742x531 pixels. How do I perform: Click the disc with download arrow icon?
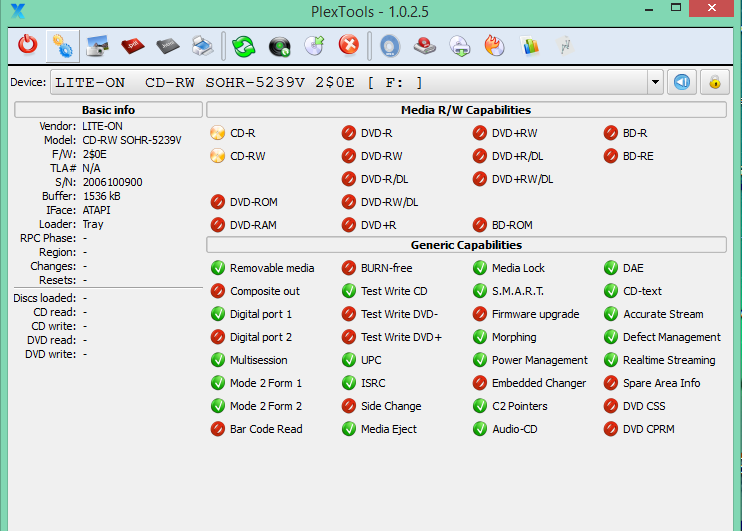click(460, 46)
